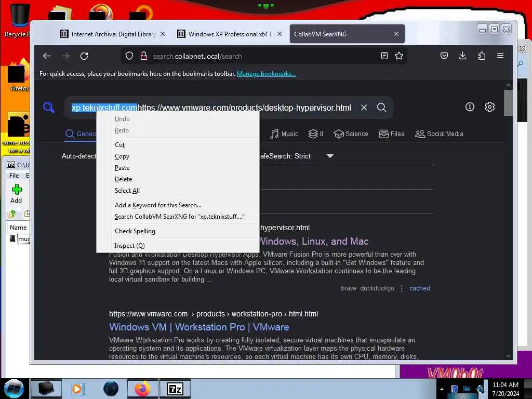Select the Social Media search category
The width and height of the screenshot is (532, 399).
[439, 134]
